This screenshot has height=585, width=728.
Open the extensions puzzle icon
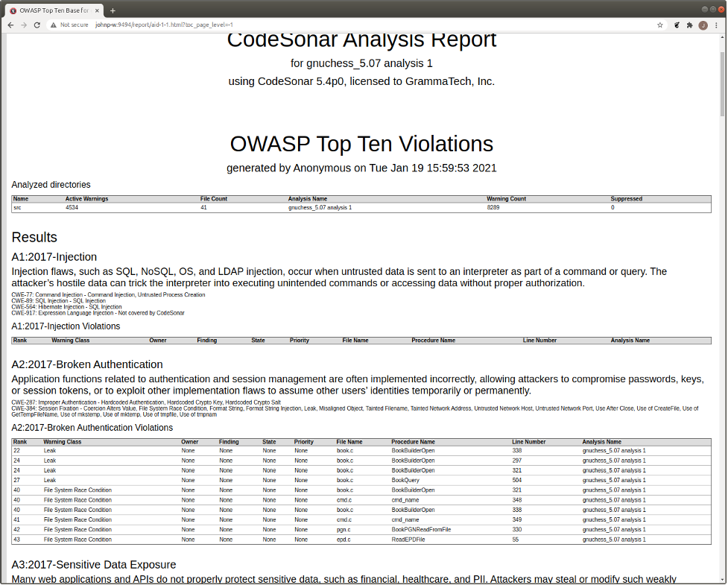point(689,25)
